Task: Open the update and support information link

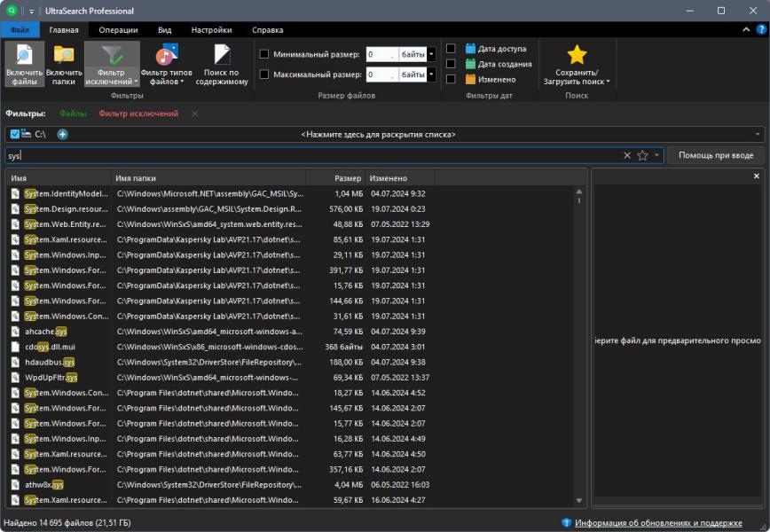Action: (658, 522)
